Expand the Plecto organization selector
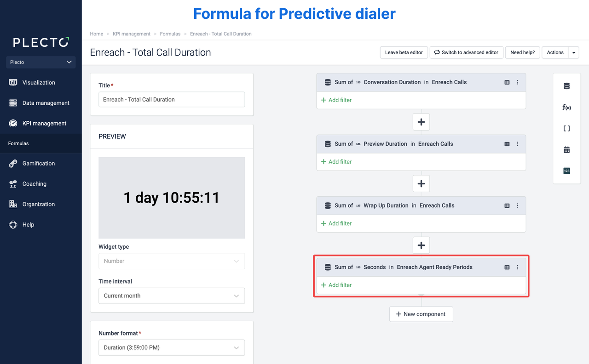The width and height of the screenshot is (589, 364). coord(41,62)
